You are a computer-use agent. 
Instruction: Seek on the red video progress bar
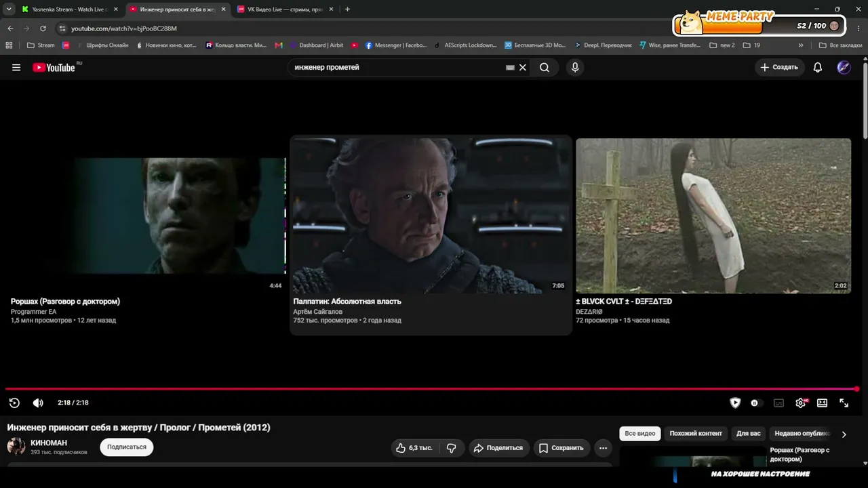tap(431, 389)
